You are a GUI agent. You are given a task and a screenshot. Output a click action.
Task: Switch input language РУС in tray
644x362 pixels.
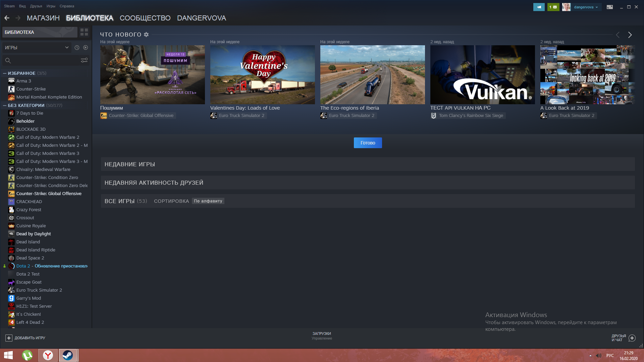tap(610, 356)
